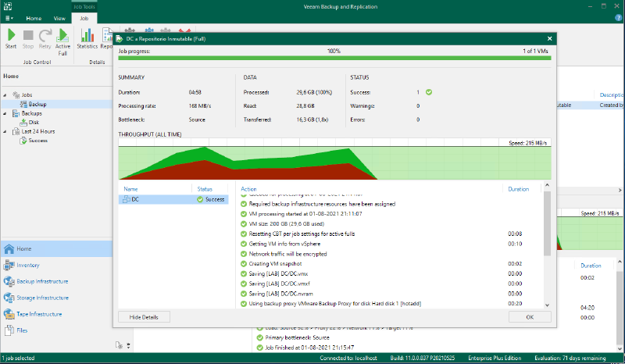Select Success under Last 24 Hours
The height and width of the screenshot is (364, 625).
coord(37,141)
